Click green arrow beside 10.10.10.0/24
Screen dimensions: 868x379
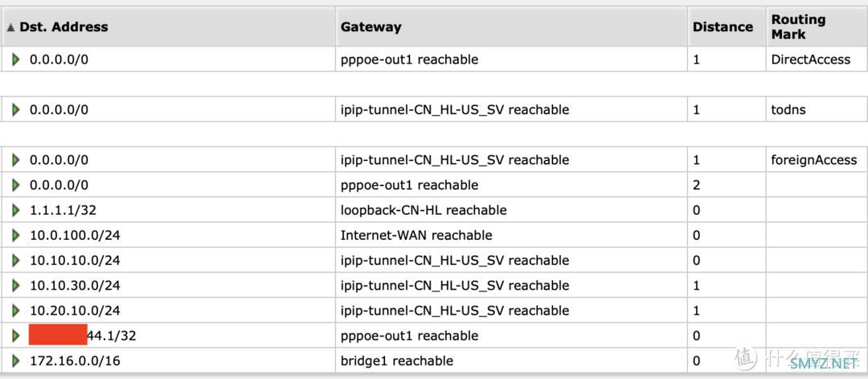16,261
